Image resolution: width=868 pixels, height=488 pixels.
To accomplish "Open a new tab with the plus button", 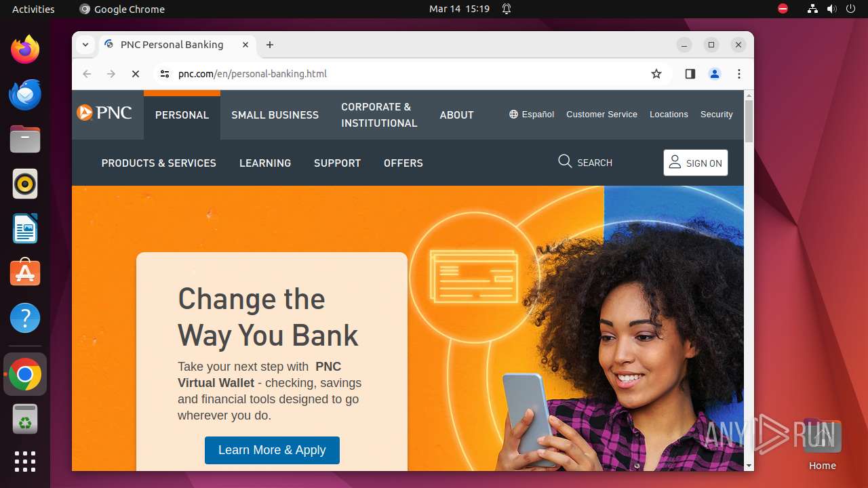I will [270, 45].
